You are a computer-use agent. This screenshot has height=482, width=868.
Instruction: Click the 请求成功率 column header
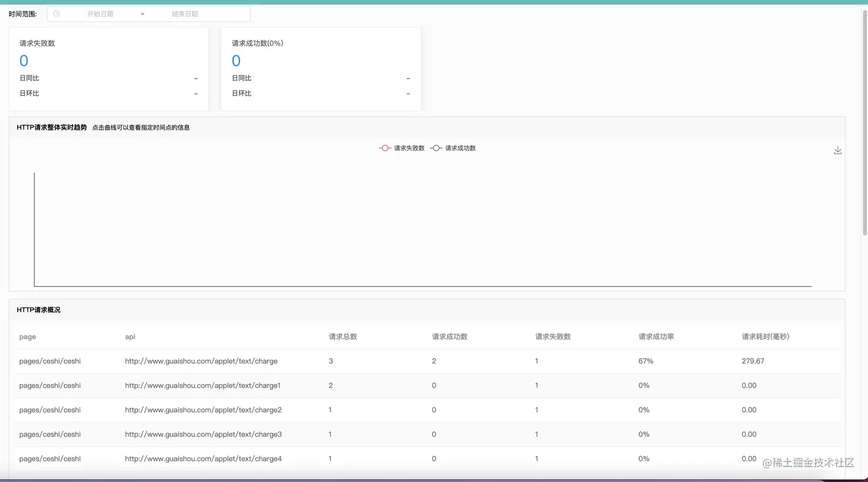[656, 337]
